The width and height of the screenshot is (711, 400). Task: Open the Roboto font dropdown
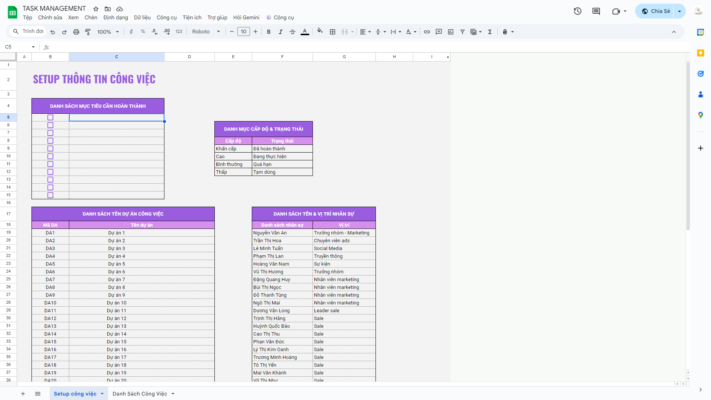click(x=206, y=32)
